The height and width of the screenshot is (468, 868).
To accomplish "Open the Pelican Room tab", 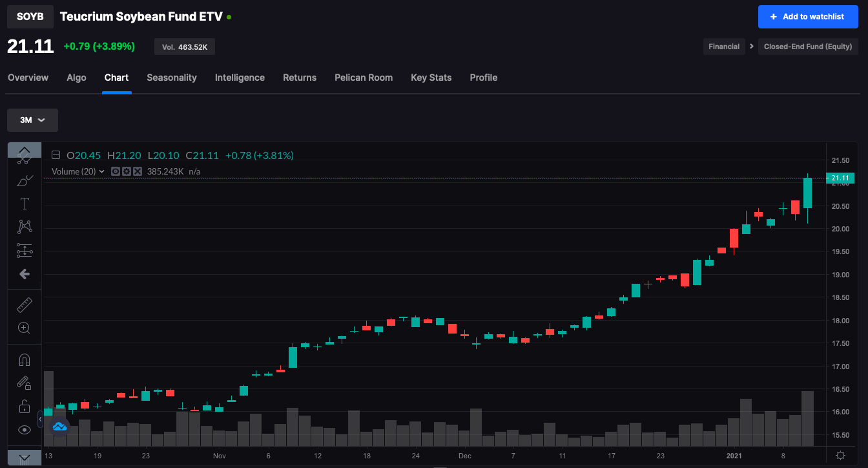I will click(x=364, y=78).
